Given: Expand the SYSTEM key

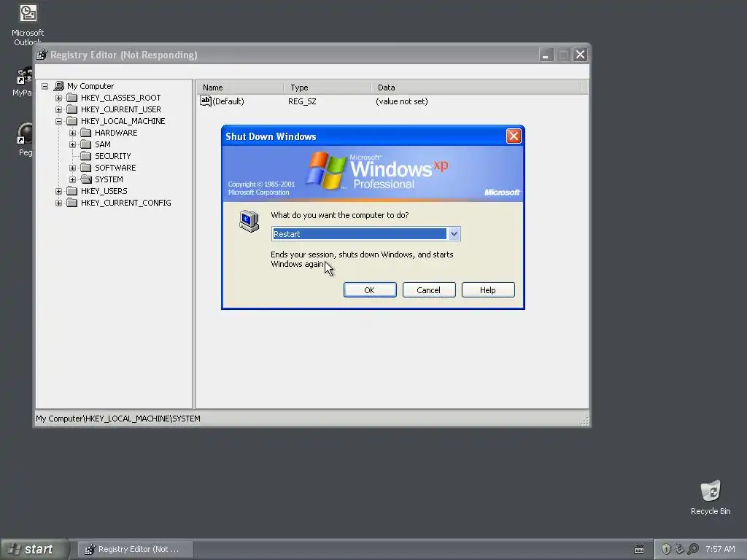Looking at the screenshot, I should coord(72,179).
